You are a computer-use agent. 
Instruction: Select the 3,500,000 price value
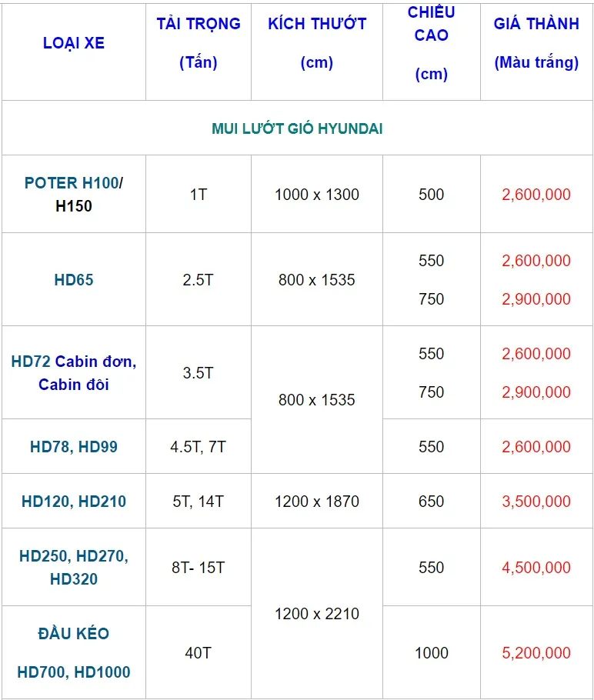(x=536, y=502)
